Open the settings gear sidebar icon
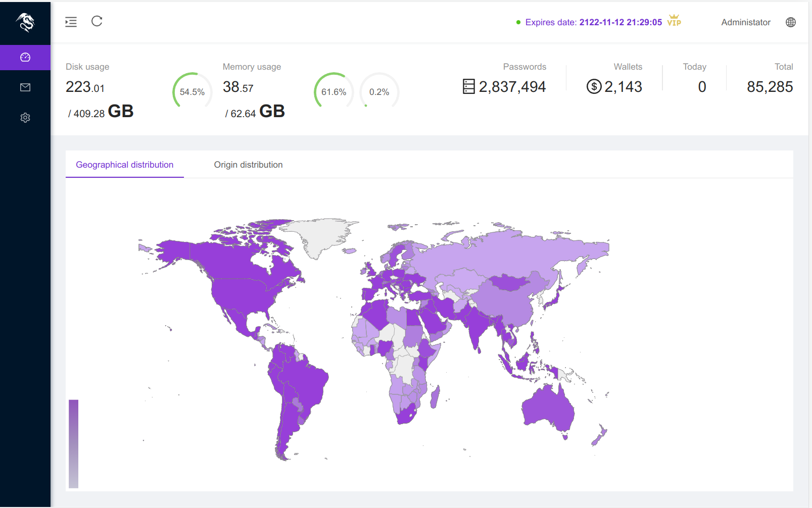The image size is (812, 508). pyautogui.click(x=25, y=118)
